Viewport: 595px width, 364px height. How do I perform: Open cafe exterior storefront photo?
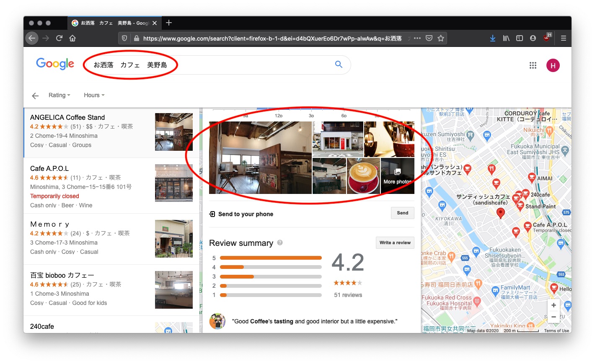pos(338,139)
